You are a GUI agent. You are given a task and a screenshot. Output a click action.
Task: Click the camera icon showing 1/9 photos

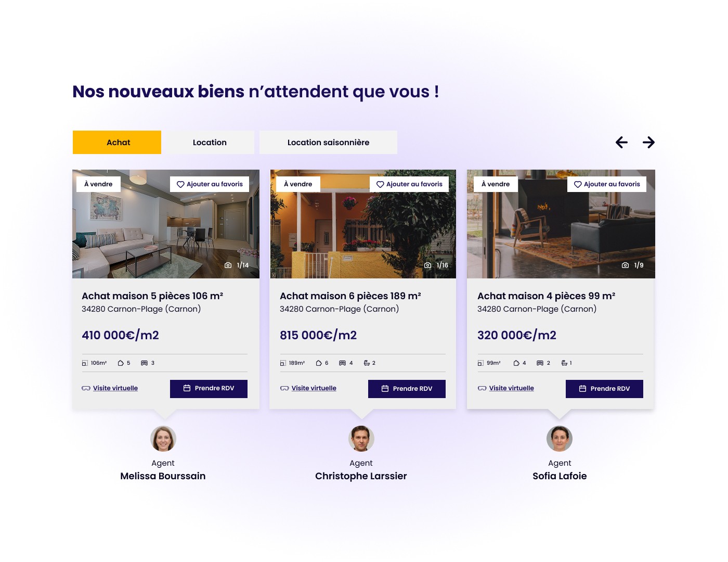tap(625, 265)
